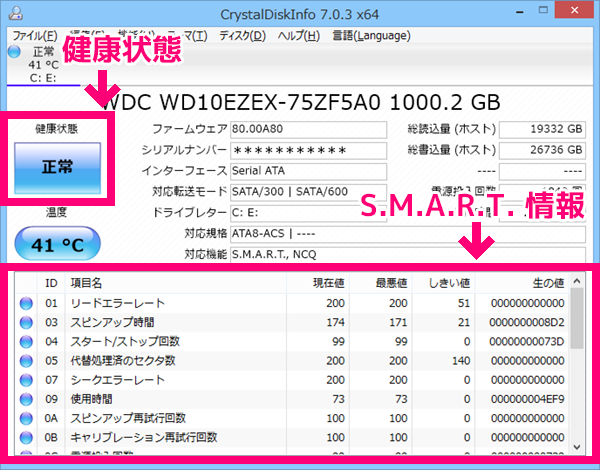Open the ファイル(F) menu
This screenshot has width=600, height=470.
pyautogui.click(x=35, y=36)
